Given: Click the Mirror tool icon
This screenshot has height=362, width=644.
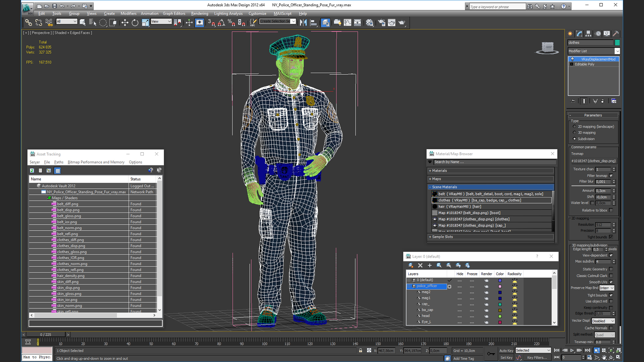Looking at the screenshot, I should click(x=303, y=22).
